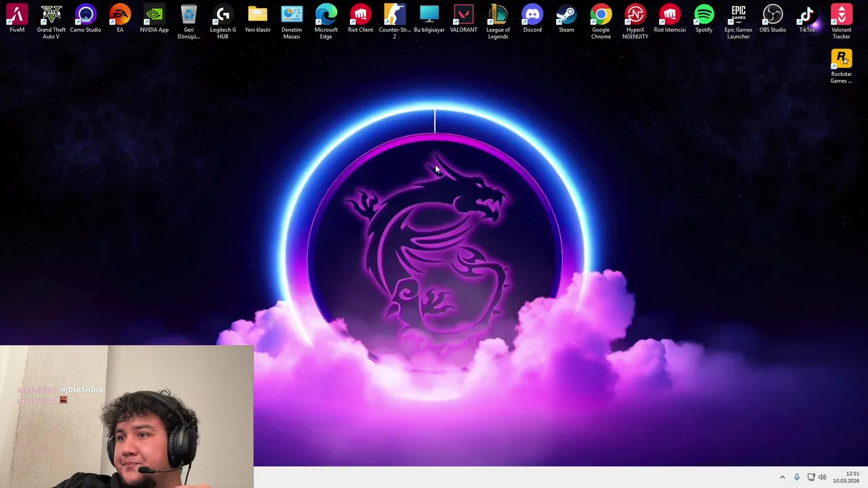Open the network tray icon
Screen dimensions: 868x488
point(811,477)
